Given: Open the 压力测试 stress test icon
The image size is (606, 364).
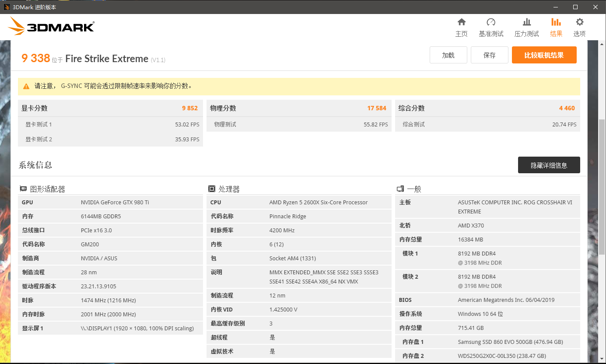Looking at the screenshot, I should click(527, 22).
